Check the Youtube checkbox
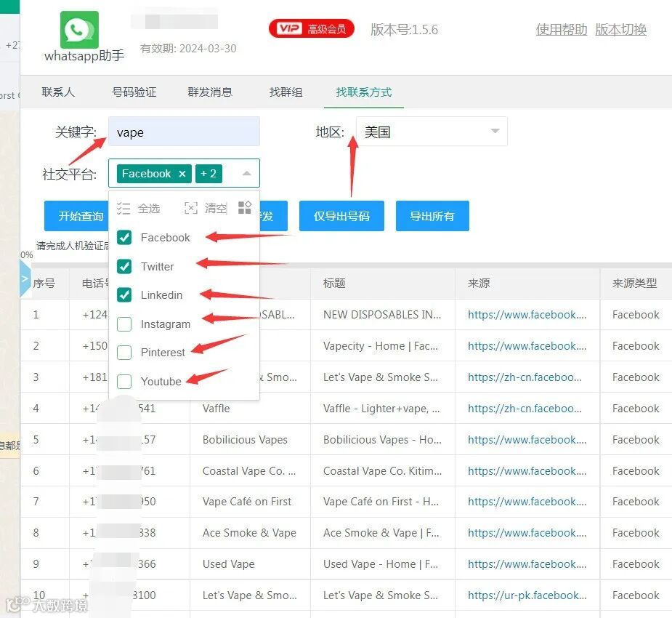Viewport: 672px width, 618px height. coord(124,381)
